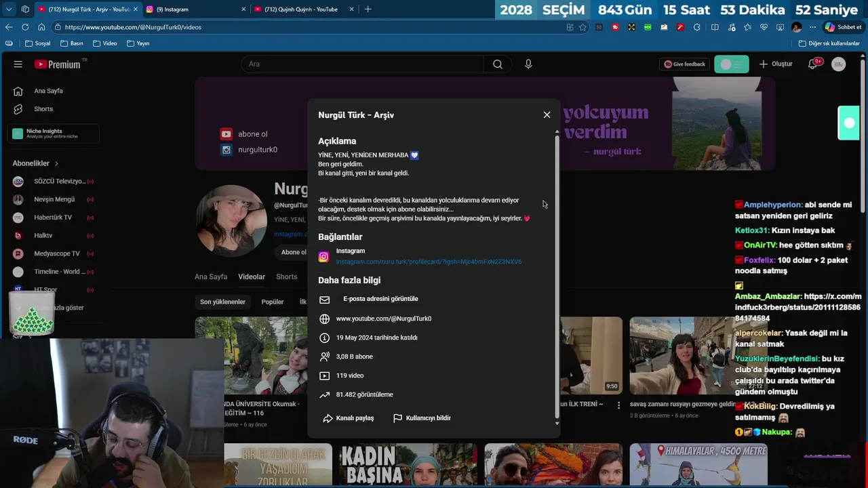Viewport: 868px width, 488px height.
Task: Open Halktv subscription
Action: point(53,236)
